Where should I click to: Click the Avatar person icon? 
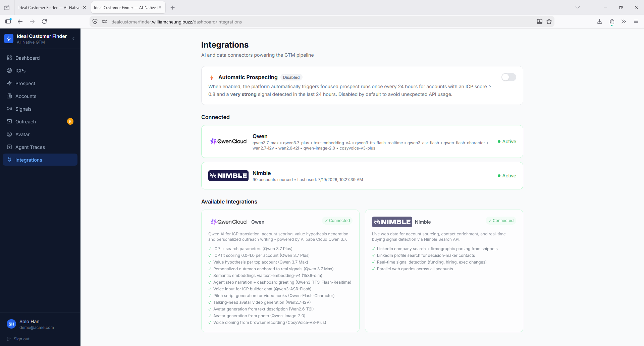(x=9, y=134)
